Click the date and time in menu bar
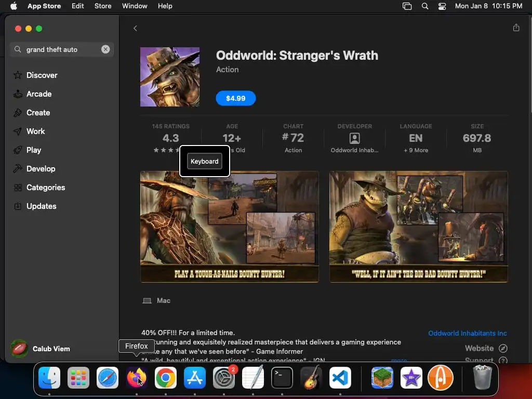This screenshot has width=532, height=399. coord(488,6)
